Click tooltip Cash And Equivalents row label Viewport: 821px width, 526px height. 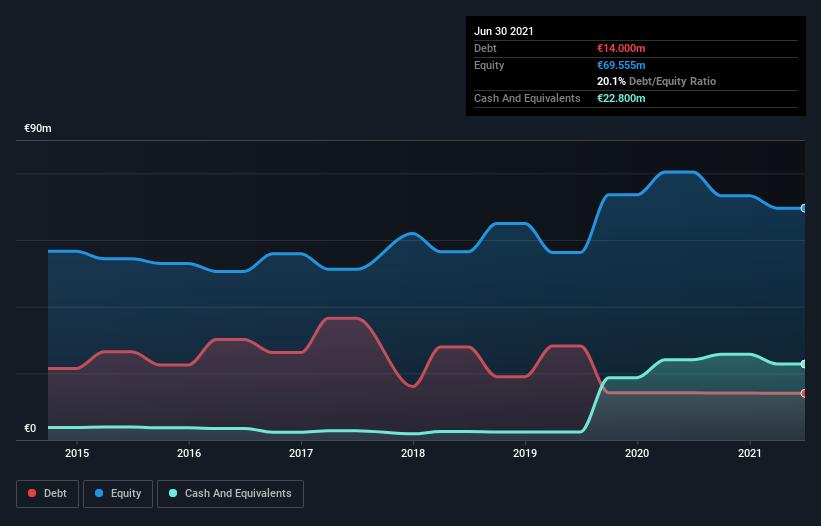pos(527,98)
